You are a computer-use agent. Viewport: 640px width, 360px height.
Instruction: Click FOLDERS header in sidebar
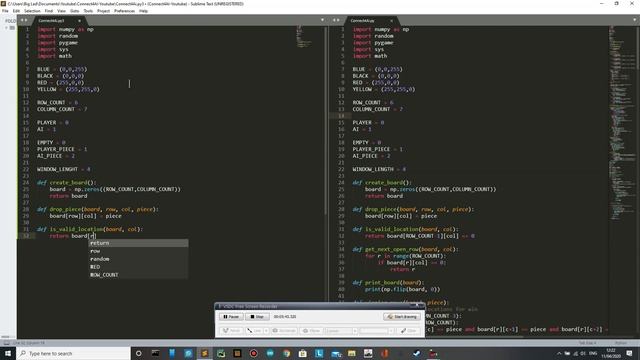pos(11,21)
